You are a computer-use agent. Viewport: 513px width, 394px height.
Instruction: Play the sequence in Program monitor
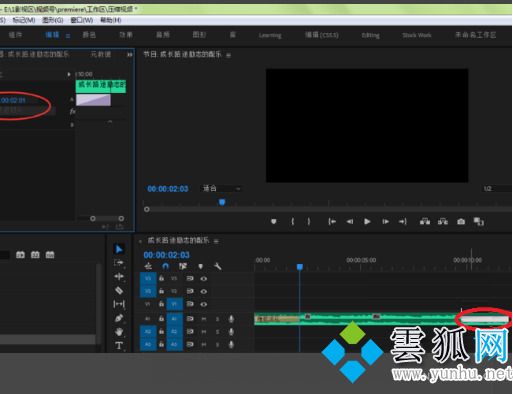click(367, 221)
